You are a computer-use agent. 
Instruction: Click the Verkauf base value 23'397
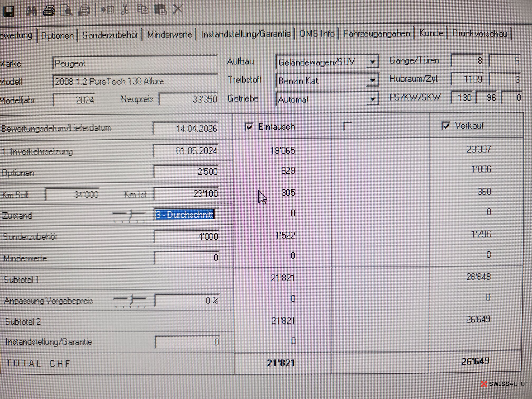(479, 149)
